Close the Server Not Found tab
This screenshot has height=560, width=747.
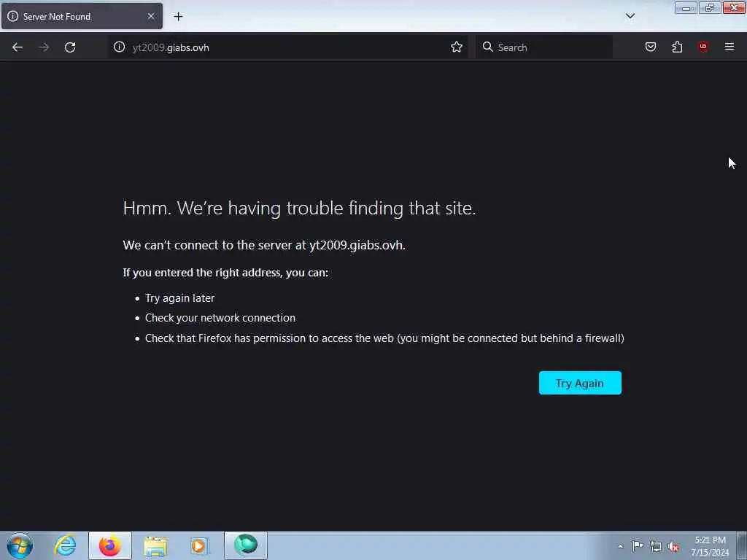coord(151,16)
